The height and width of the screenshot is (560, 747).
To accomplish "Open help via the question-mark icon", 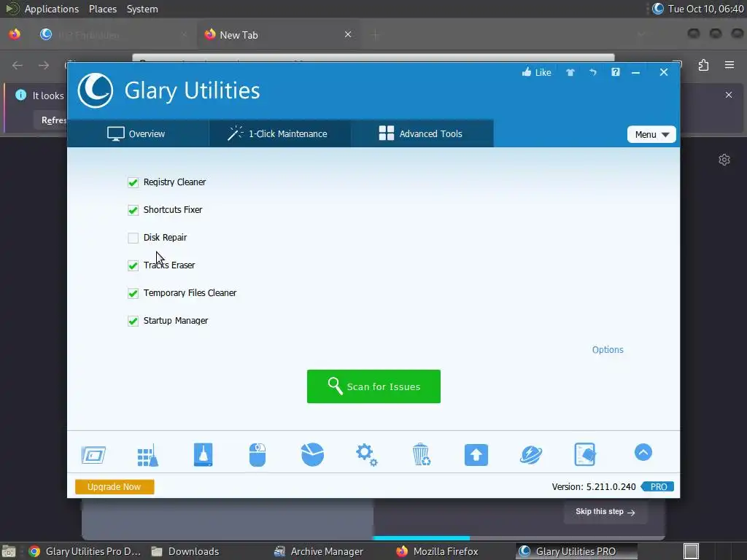I will click(616, 72).
